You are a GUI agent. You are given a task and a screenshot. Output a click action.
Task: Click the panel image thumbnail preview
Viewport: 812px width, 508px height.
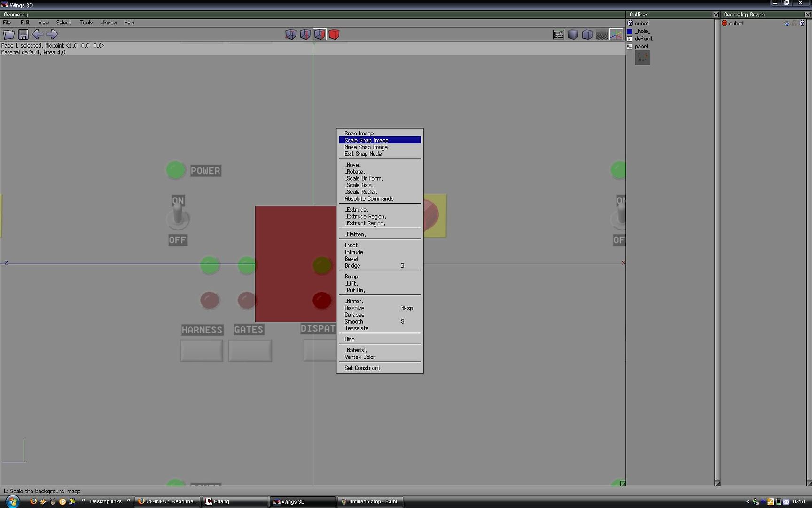click(643, 57)
